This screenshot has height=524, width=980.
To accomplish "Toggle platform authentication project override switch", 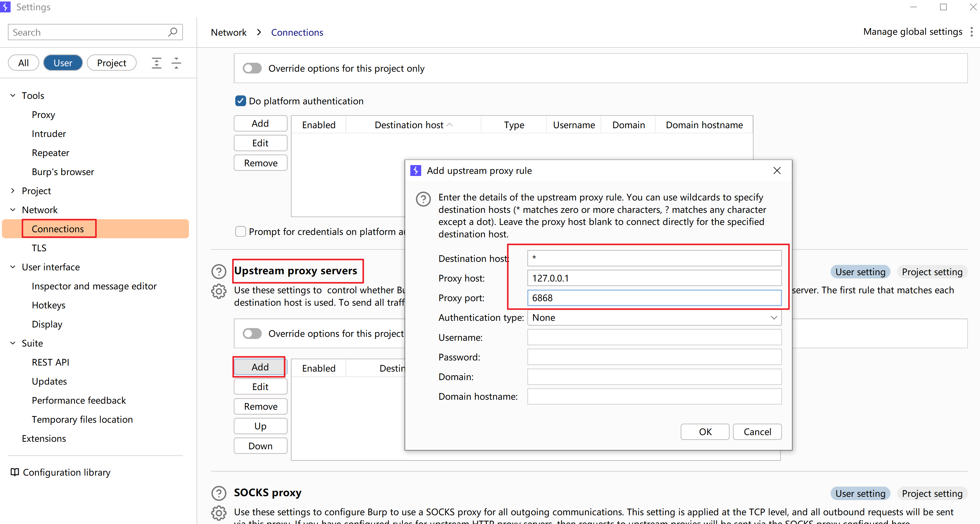I will tap(252, 68).
